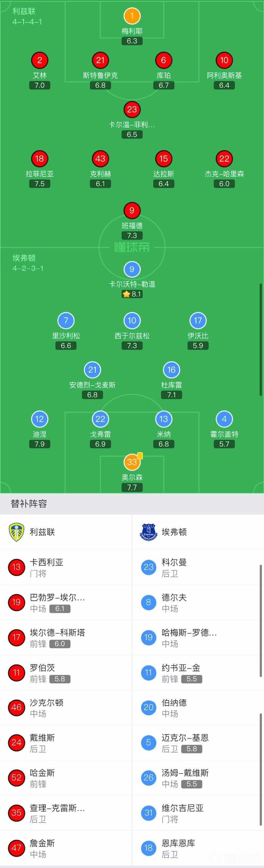Viewport: 264px width, 868px height.
Task: Open 卡尔沃特-勒温 star rating 8.1 badge
Action: pos(132,294)
